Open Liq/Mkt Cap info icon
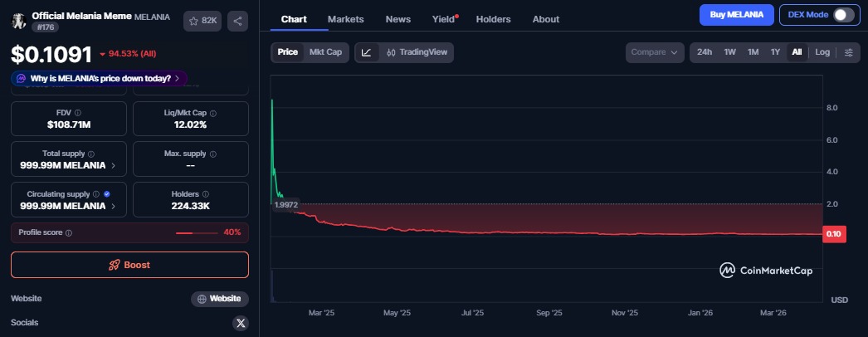This screenshot has height=337, width=868. tap(213, 113)
